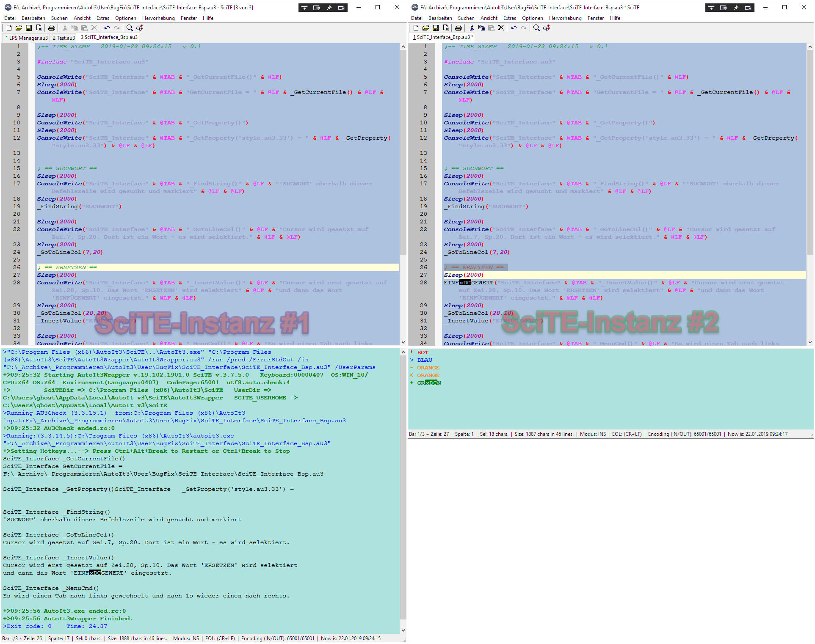Click scroll down arrow of left editor scrollbar

(x=403, y=342)
